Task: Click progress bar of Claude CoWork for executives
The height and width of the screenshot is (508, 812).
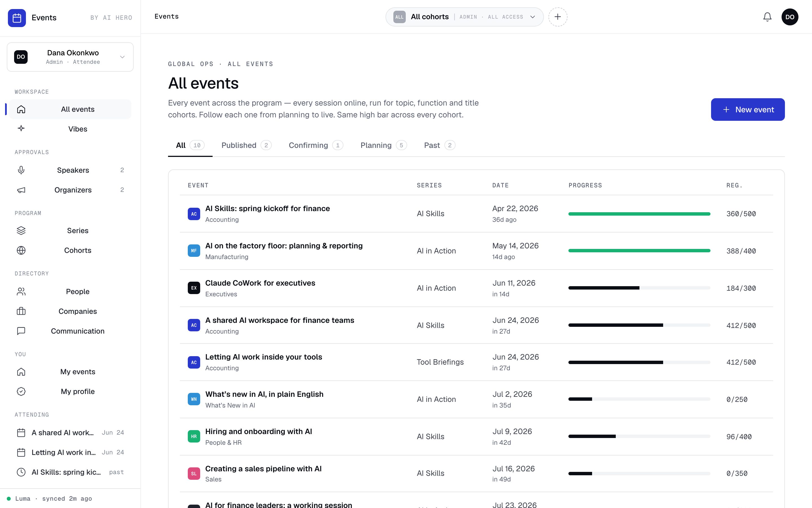Action: point(639,288)
